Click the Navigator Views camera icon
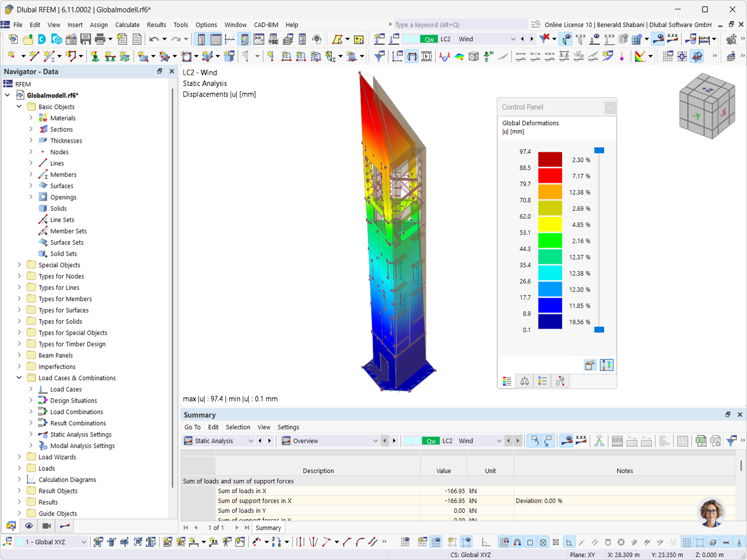The height and width of the screenshot is (560, 747). click(x=47, y=526)
